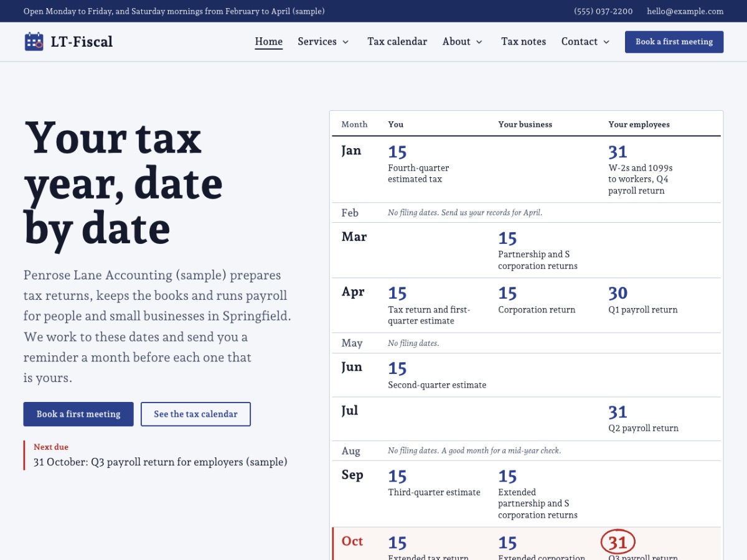Click "Tax return and first-quarter estimate" entry
747x560 pixels.
[x=429, y=315]
